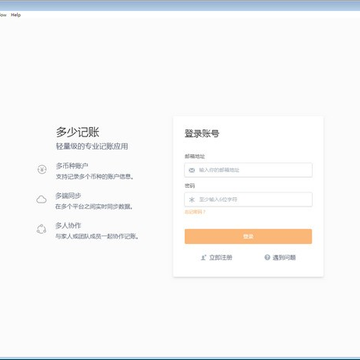Click the 多币种账户 feature heading

[72, 166]
